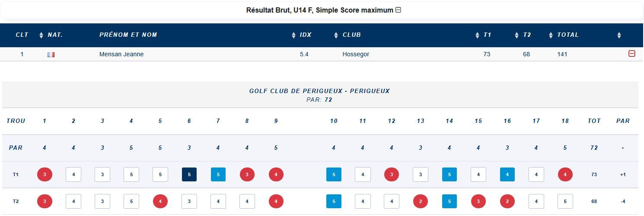Collapse the Résultat Brut U14 F section
This screenshot has height=216, width=644.
(x=398, y=10)
